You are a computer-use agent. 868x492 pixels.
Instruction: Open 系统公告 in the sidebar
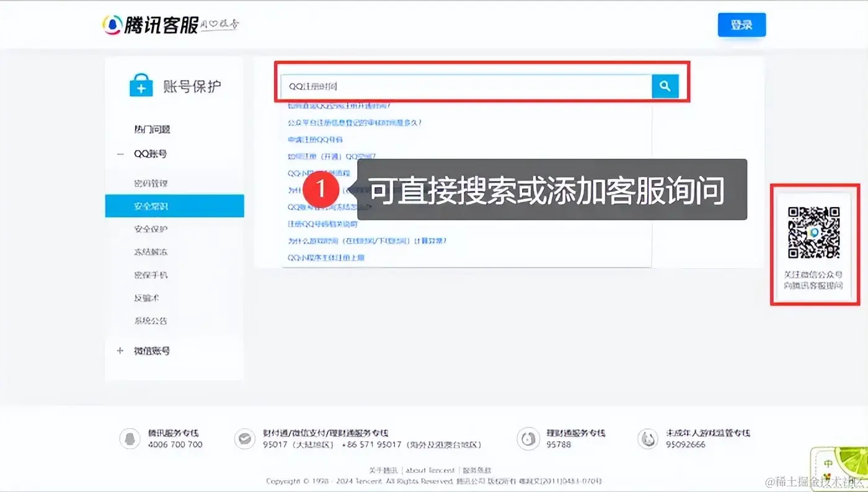pyautogui.click(x=151, y=320)
